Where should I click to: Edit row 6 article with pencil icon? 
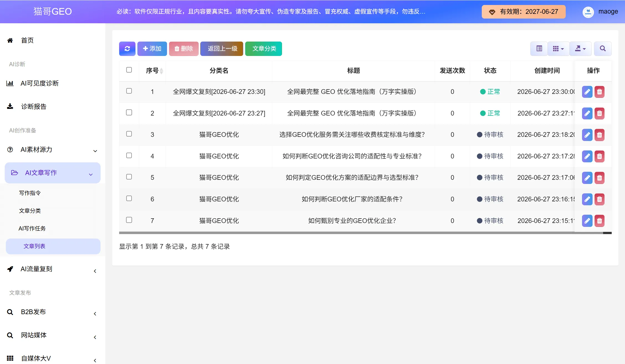pos(587,199)
